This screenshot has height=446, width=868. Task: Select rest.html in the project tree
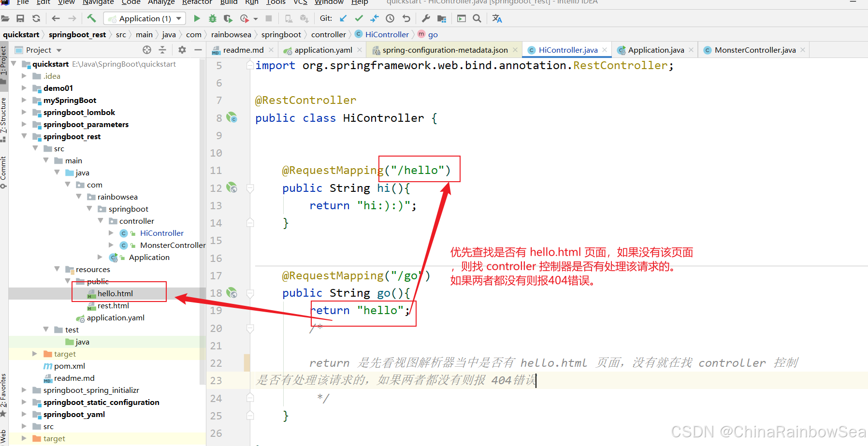coord(113,305)
